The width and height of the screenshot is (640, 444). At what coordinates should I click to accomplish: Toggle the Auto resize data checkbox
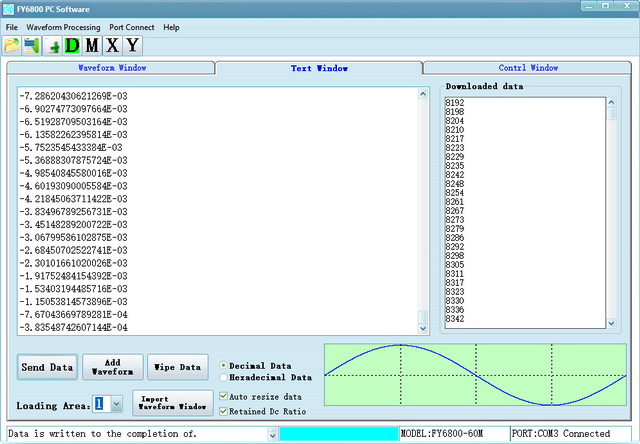[x=223, y=396]
